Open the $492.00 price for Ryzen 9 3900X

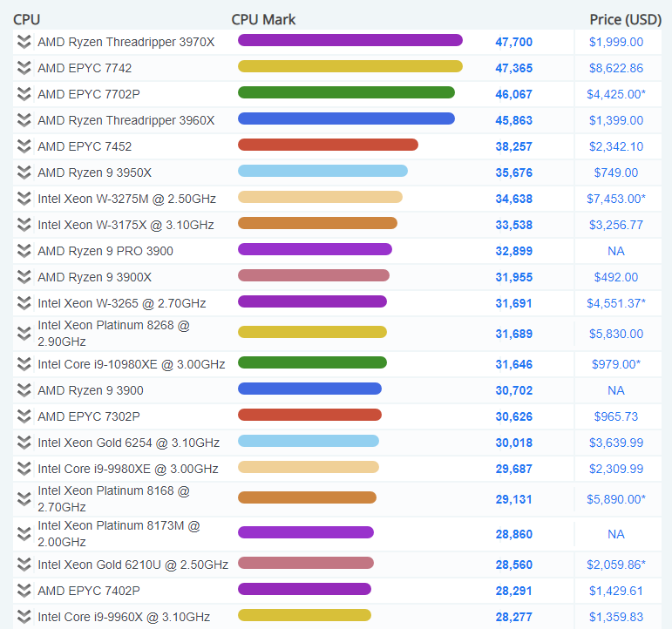[x=616, y=277]
